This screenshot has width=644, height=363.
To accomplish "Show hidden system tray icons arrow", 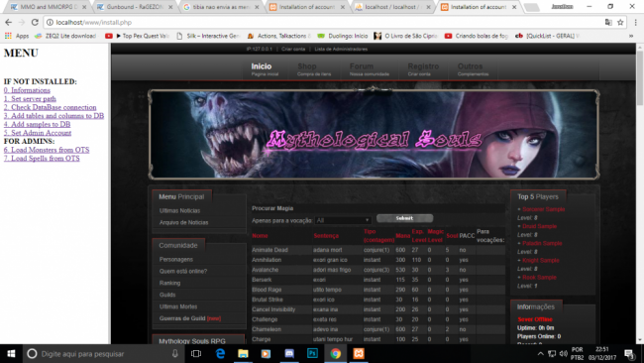I will coord(541,353).
